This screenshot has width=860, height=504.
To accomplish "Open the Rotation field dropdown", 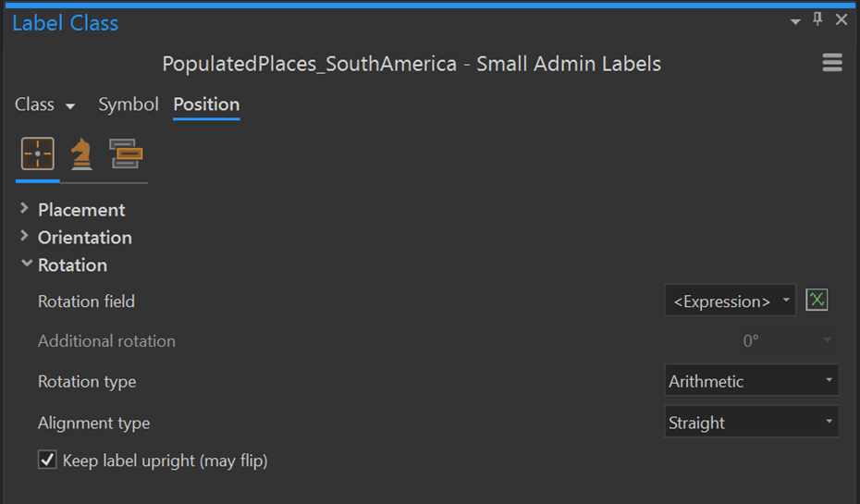I will point(730,301).
